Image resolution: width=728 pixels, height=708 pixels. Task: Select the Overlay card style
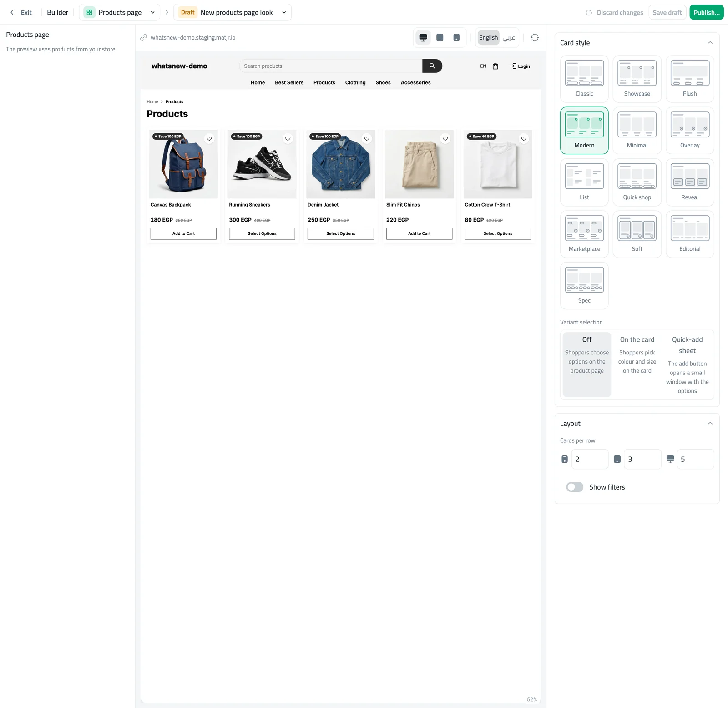(690, 131)
